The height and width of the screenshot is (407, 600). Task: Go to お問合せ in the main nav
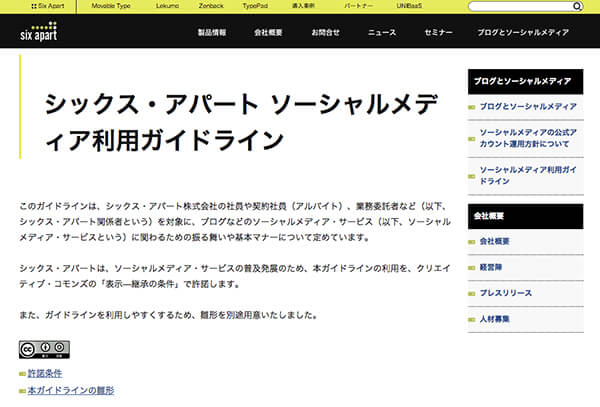[x=325, y=32]
